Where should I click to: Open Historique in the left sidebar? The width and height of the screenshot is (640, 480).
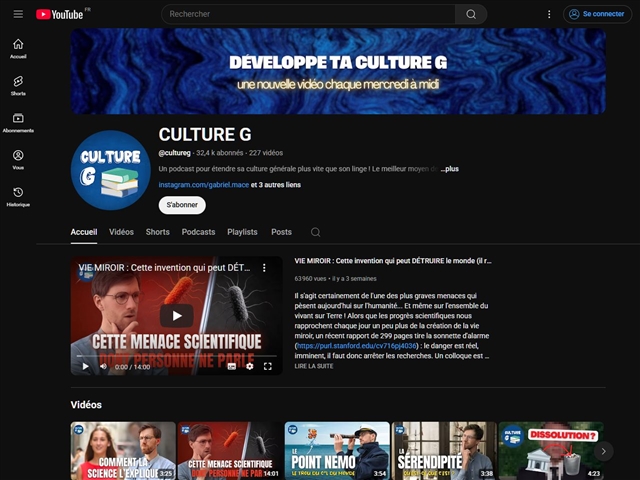[18, 197]
